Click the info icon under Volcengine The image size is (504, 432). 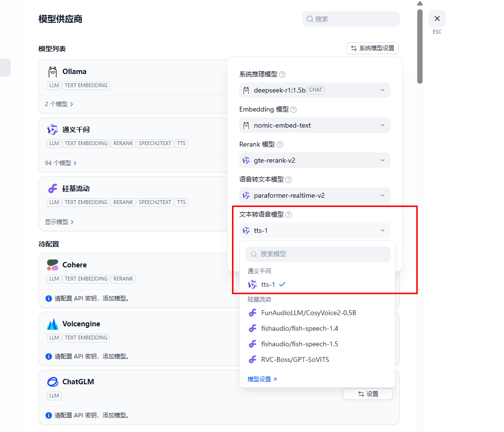(49, 357)
